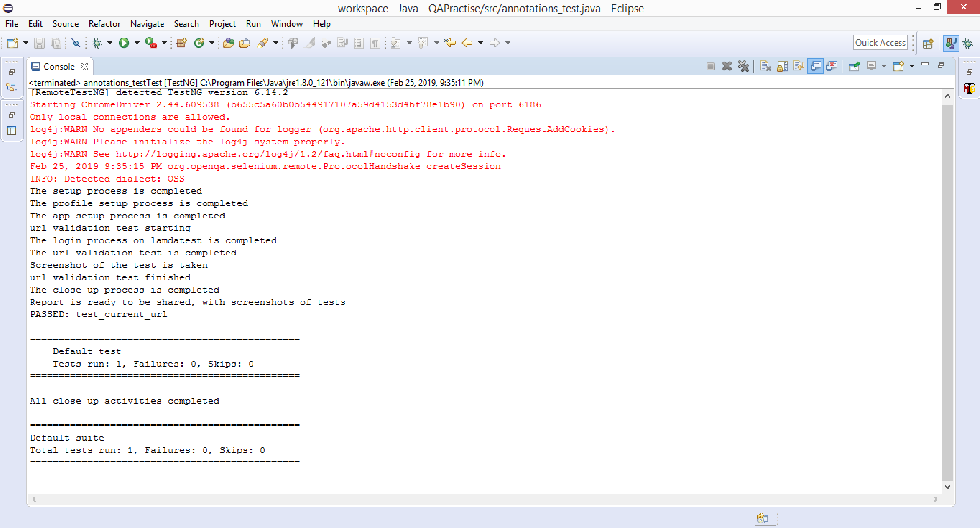This screenshot has height=528, width=980.
Task: Click the Quick Access search field
Action: click(x=881, y=42)
